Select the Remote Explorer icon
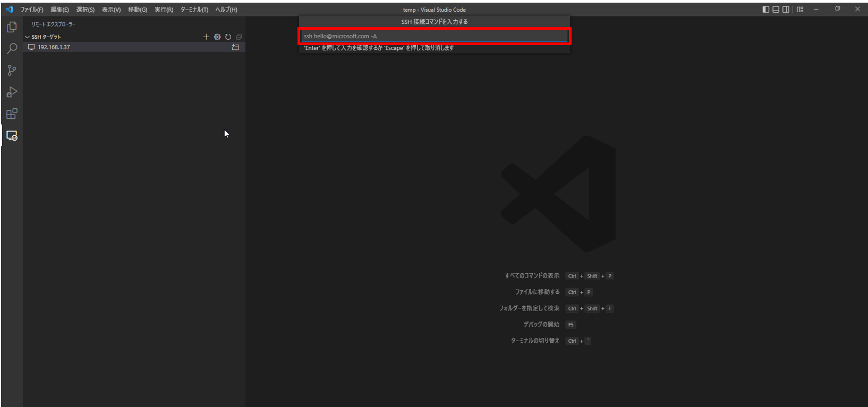This screenshot has width=868, height=407. tap(12, 136)
